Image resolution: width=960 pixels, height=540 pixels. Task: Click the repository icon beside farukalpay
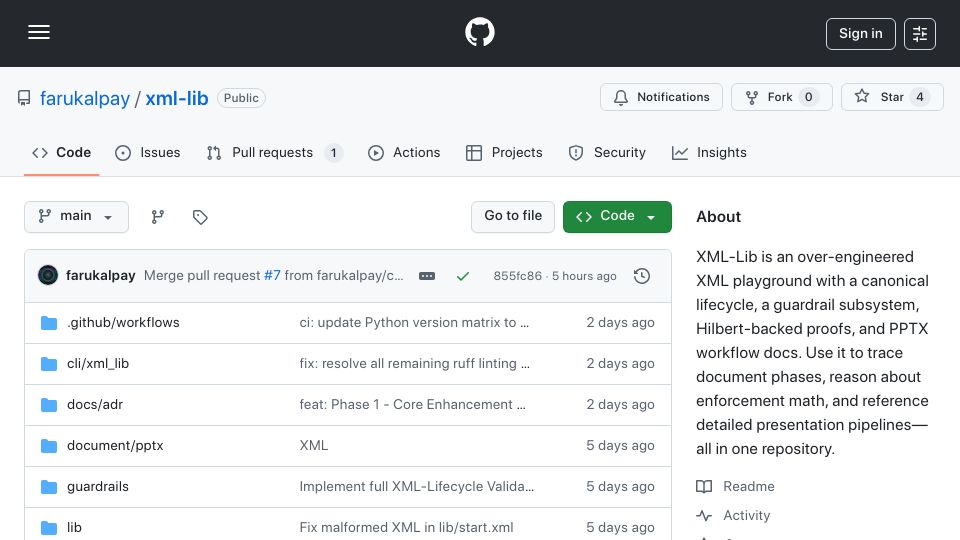(24, 98)
